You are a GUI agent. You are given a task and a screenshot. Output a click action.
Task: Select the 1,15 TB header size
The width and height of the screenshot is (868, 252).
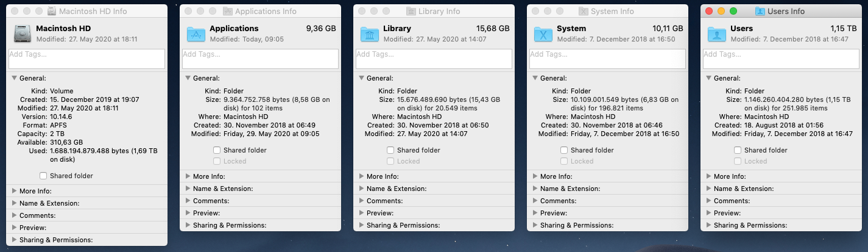click(843, 28)
